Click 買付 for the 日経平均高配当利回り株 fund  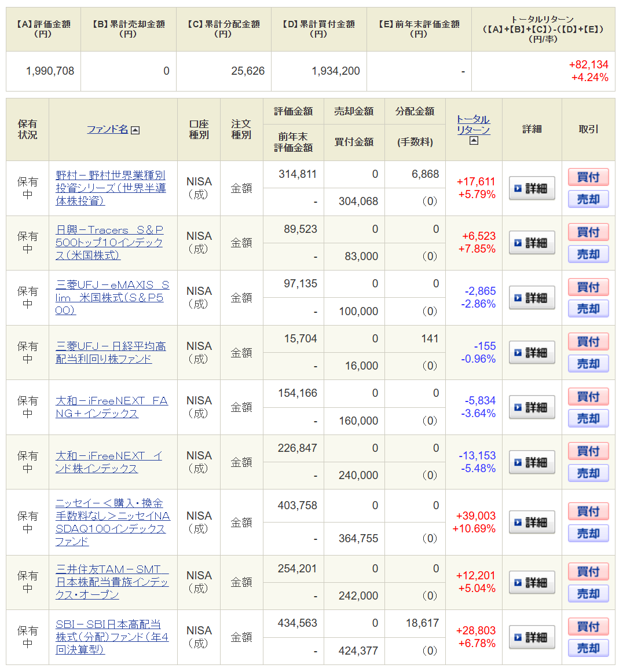(x=588, y=342)
